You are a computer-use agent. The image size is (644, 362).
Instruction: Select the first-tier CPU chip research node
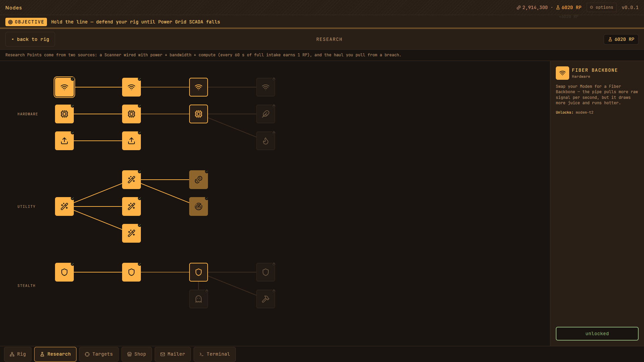tap(64, 114)
